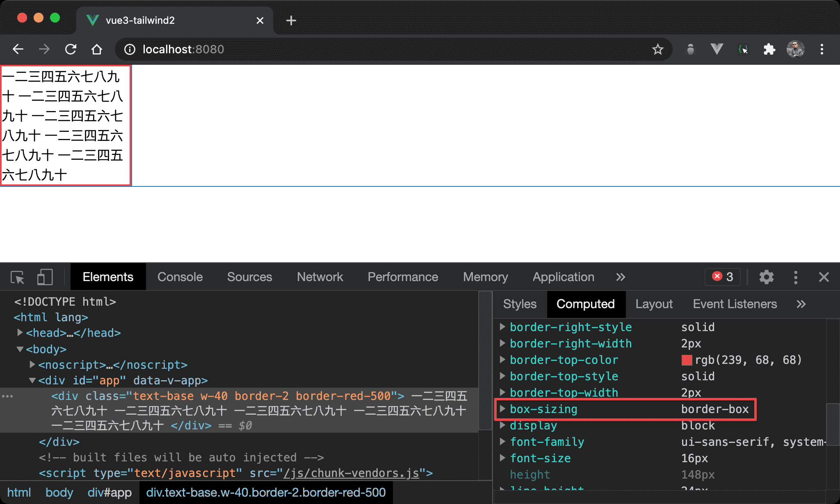Select the DOCTYPE html line
840x504 pixels.
point(65,302)
